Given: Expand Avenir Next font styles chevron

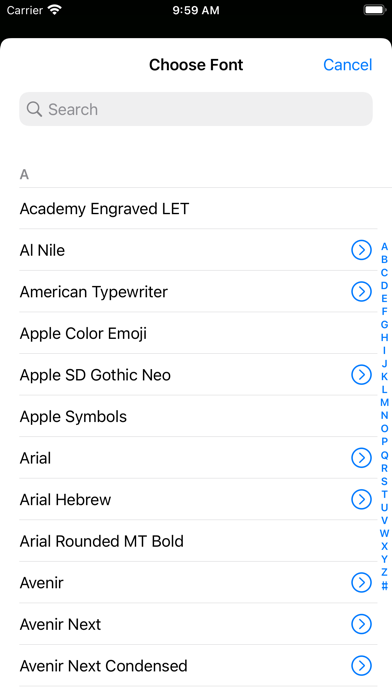Looking at the screenshot, I should (x=361, y=624).
